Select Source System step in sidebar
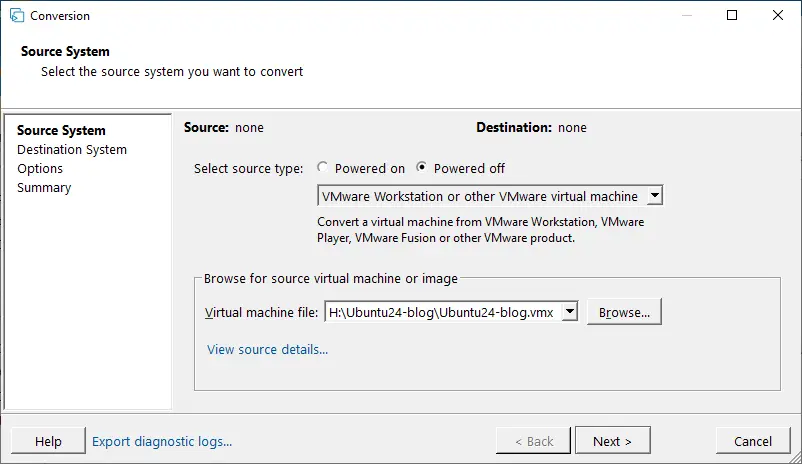802x464 pixels. (x=61, y=130)
